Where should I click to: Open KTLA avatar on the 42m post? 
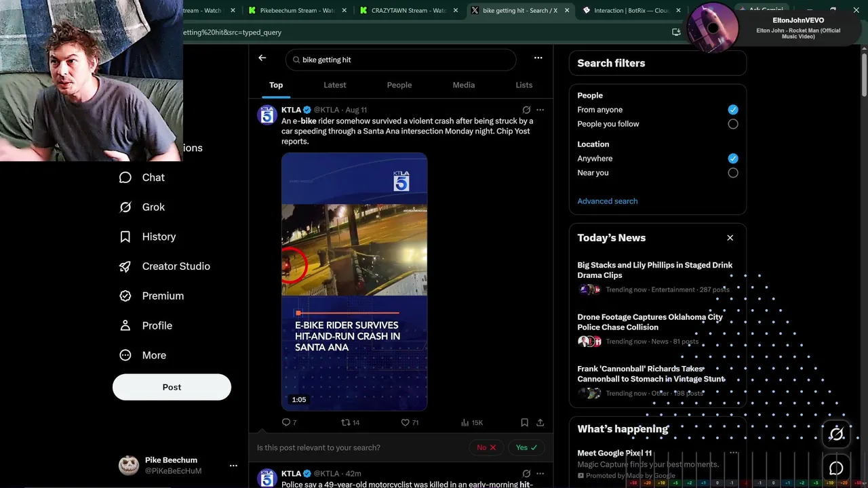tap(267, 478)
